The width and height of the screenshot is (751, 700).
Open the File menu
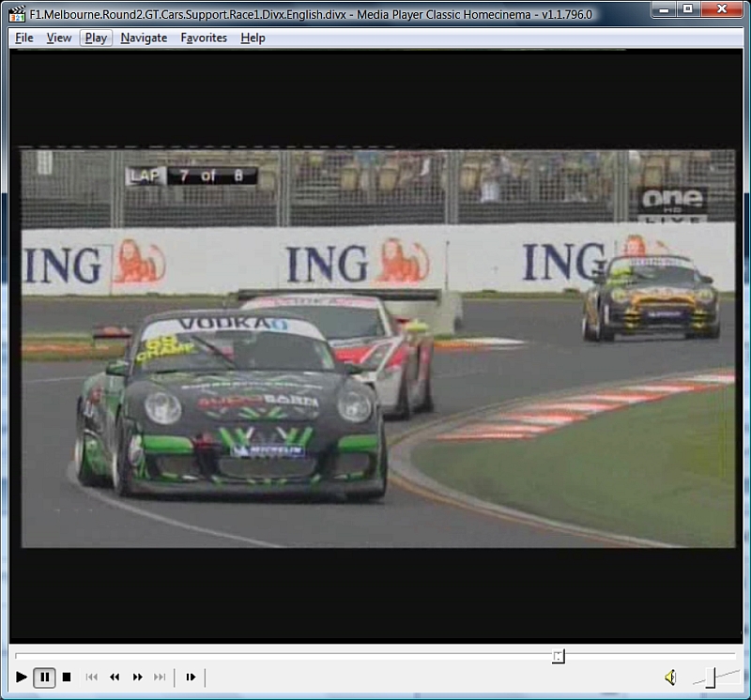click(x=24, y=38)
